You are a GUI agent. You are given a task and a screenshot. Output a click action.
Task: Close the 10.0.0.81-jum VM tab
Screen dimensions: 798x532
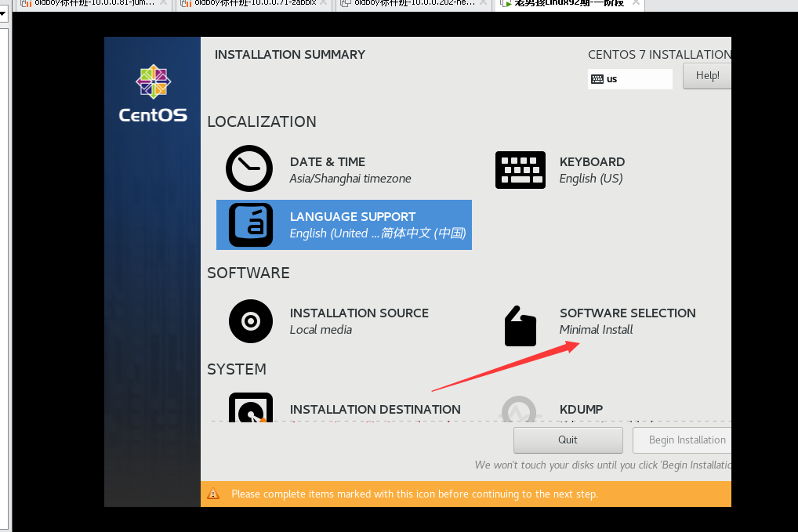click(163, 3)
